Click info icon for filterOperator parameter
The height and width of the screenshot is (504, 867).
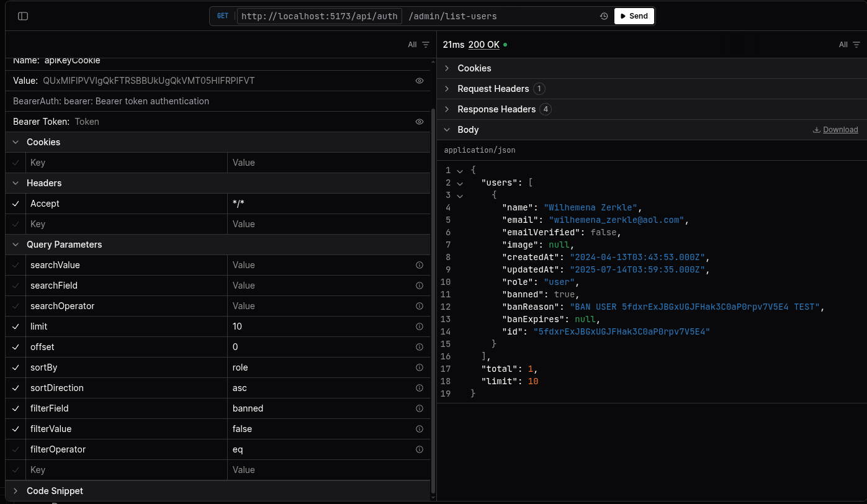(x=420, y=449)
